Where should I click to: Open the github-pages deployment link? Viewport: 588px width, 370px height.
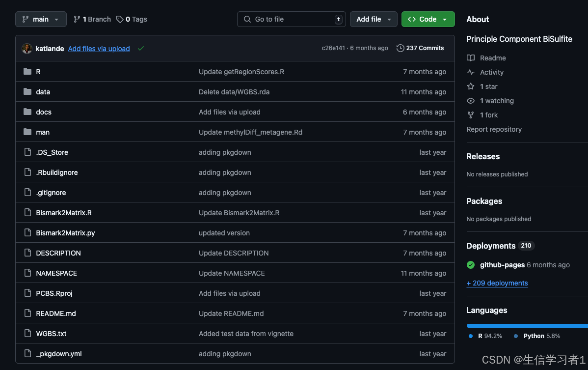click(502, 265)
